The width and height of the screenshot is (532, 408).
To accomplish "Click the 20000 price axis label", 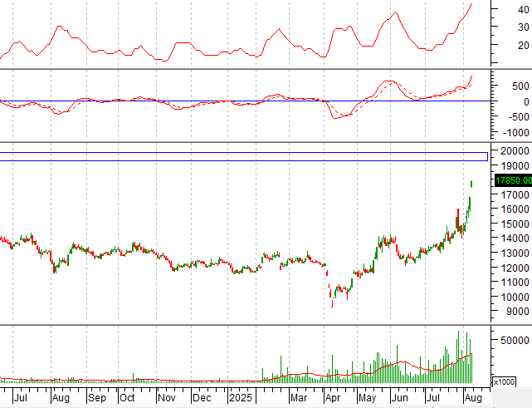I will (x=515, y=151).
